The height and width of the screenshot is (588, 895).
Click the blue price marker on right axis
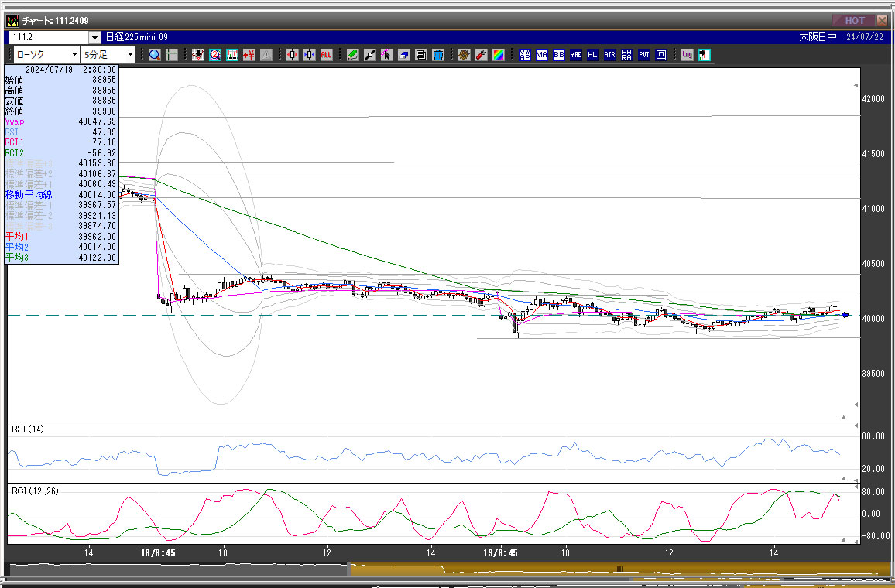(845, 315)
